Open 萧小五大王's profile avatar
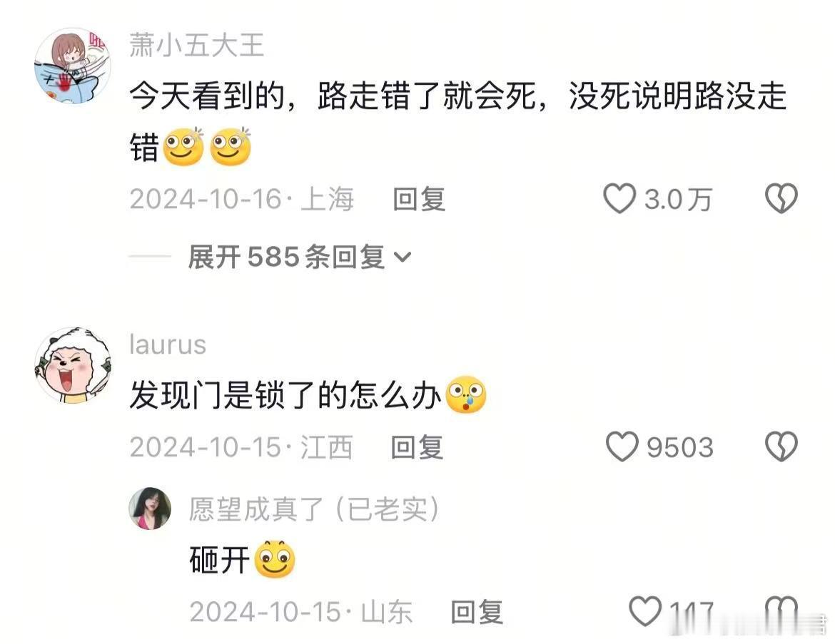Image resolution: width=835 pixels, height=644 pixels. pyautogui.click(x=72, y=66)
